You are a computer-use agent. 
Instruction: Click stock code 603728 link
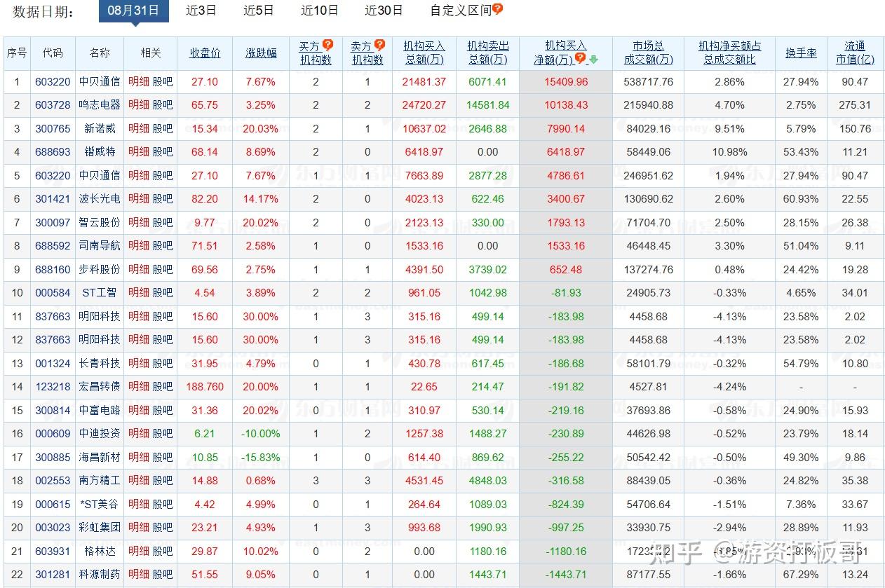tap(53, 105)
